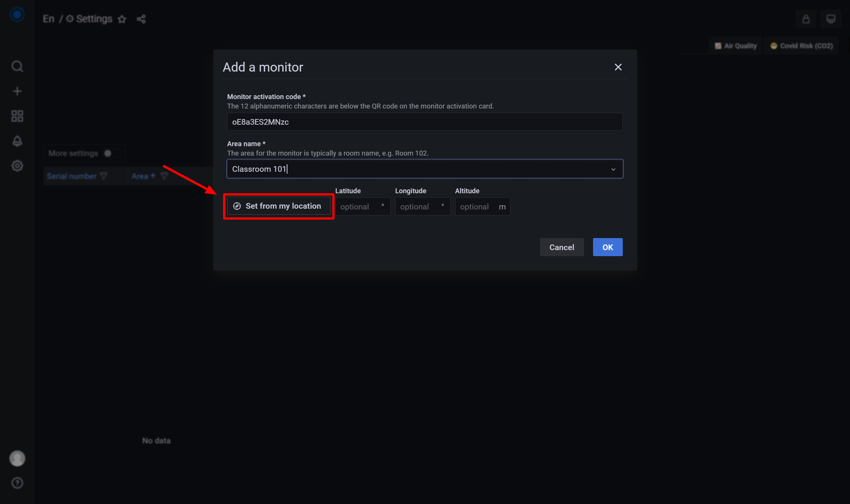Click the lock icon in top bar
The height and width of the screenshot is (504, 850).
coord(806,19)
